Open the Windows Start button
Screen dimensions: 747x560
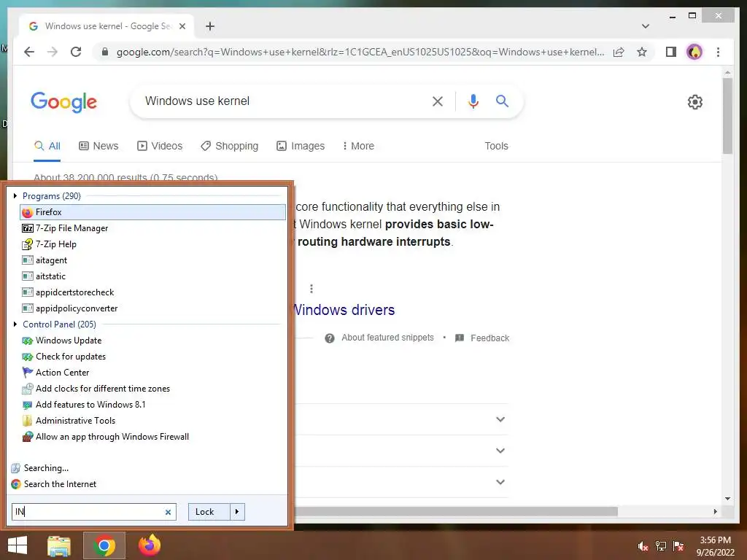click(x=18, y=545)
